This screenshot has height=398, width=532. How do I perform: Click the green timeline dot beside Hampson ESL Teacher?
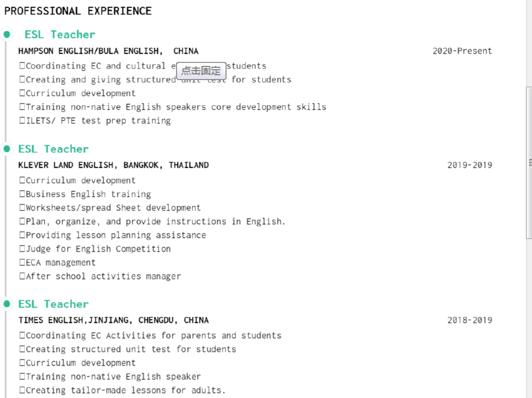[7, 35]
